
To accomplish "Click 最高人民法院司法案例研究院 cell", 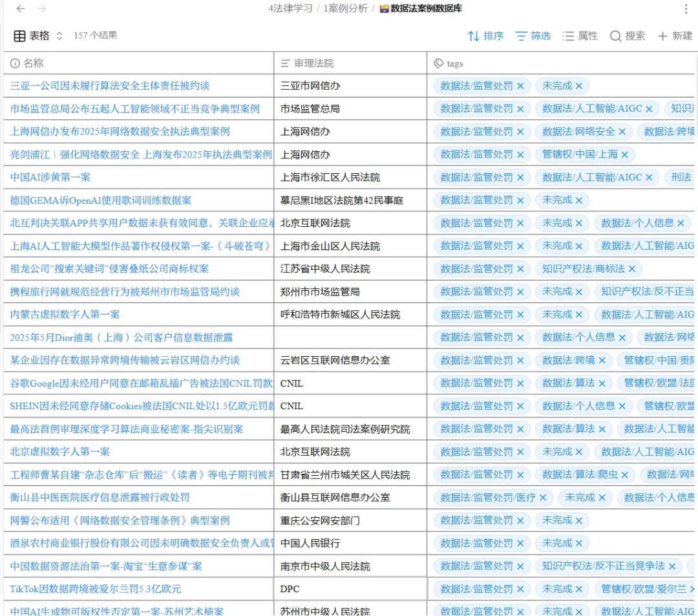I will [x=350, y=429].
